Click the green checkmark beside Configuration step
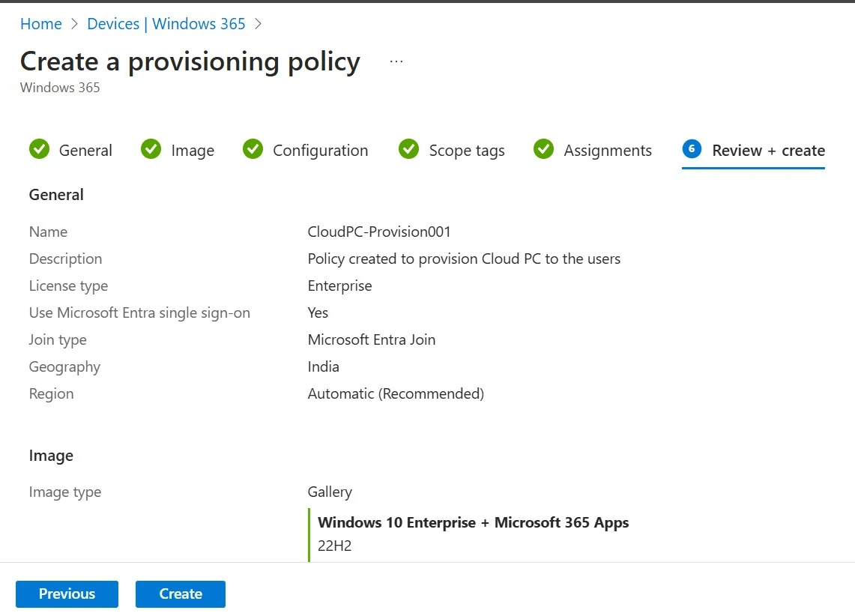 pyautogui.click(x=253, y=150)
